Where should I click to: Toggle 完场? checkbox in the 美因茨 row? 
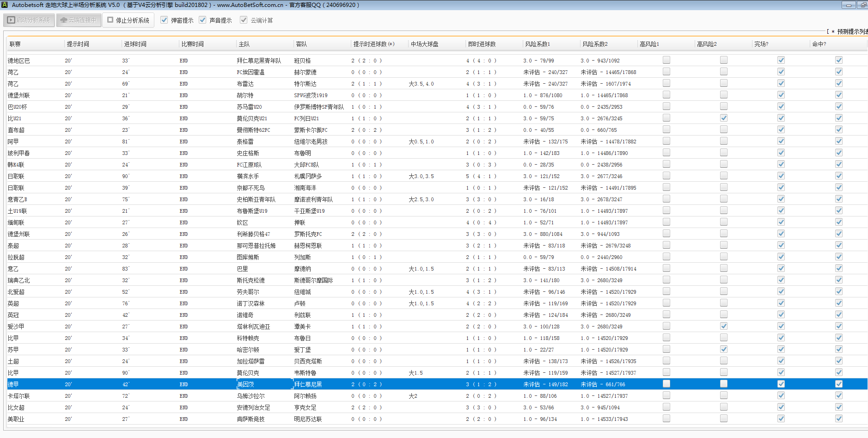(x=781, y=384)
